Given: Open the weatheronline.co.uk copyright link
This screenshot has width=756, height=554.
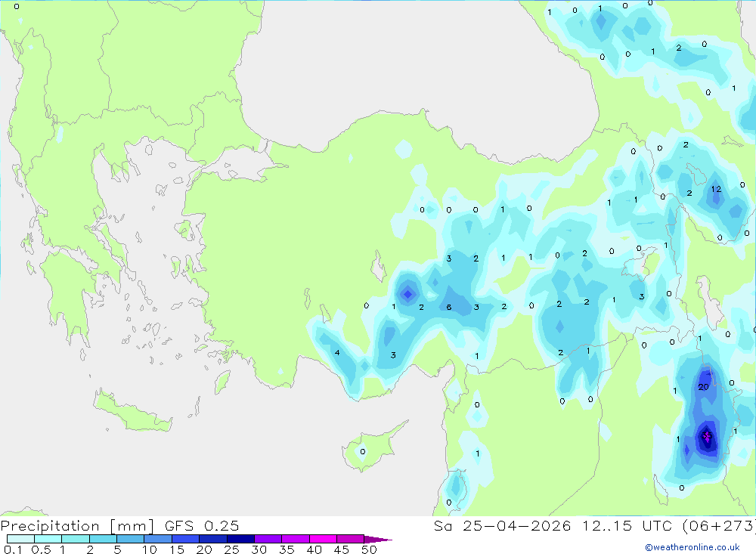Looking at the screenshot, I should pos(692,547).
